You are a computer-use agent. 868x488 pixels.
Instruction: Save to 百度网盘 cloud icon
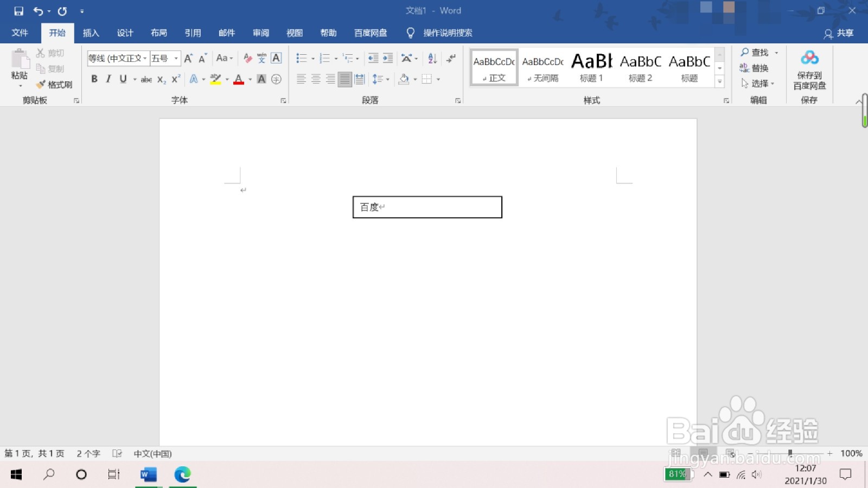[809, 69]
